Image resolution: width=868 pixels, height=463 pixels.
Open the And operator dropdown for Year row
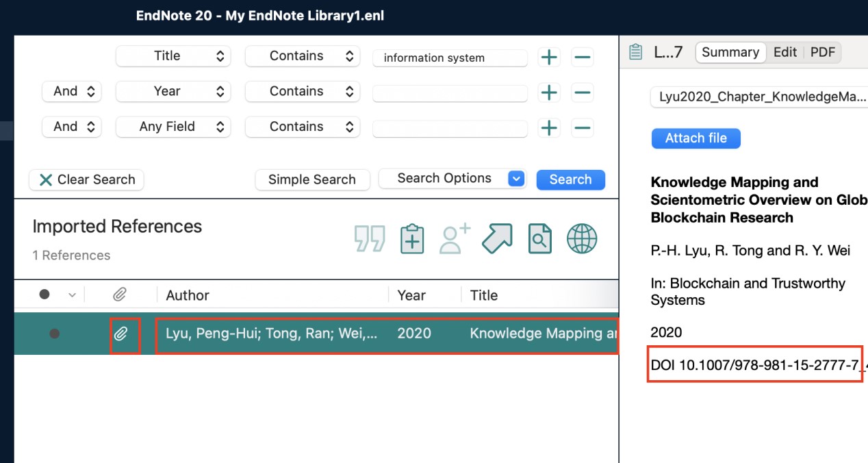(x=71, y=91)
